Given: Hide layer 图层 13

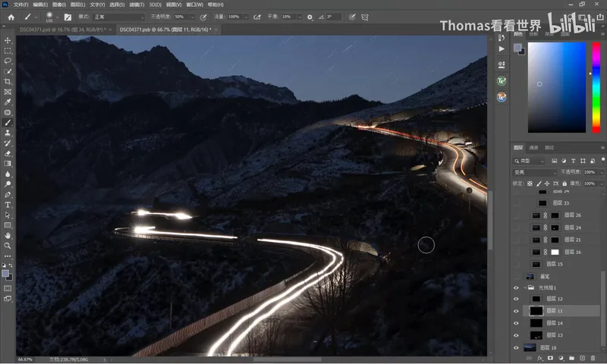Looking at the screenshot, I should [516, 335].
